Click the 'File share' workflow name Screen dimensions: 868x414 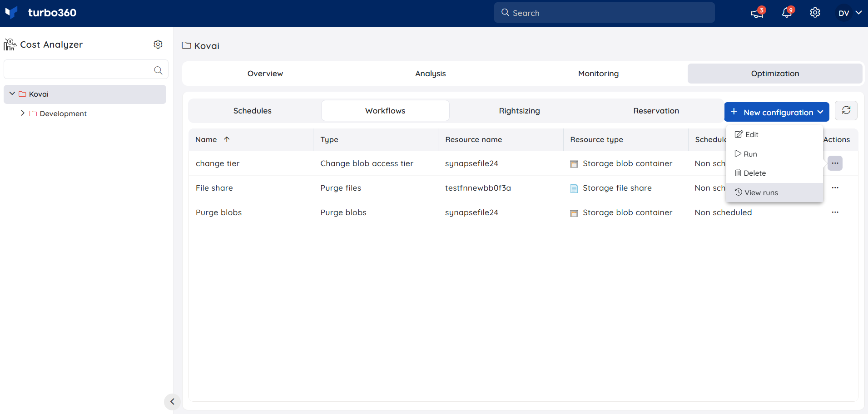coord(214,188)
